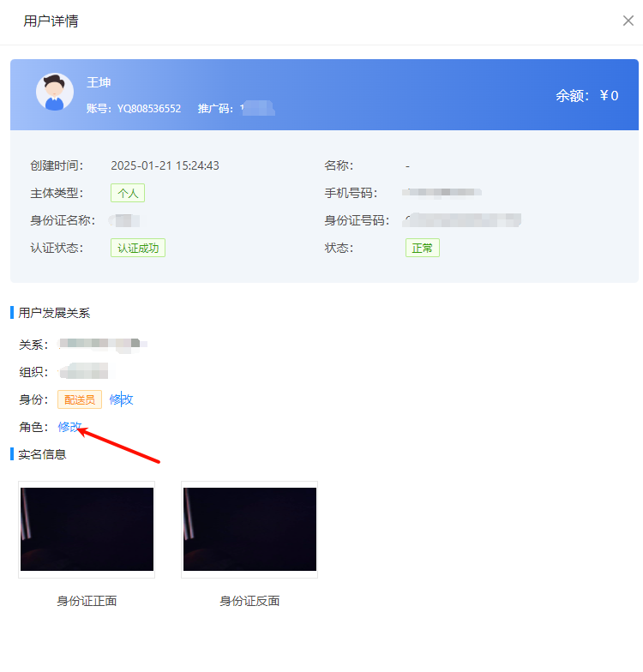643x672 pixels.
Task: Click the 组织 label
Action: click(33, 372)
